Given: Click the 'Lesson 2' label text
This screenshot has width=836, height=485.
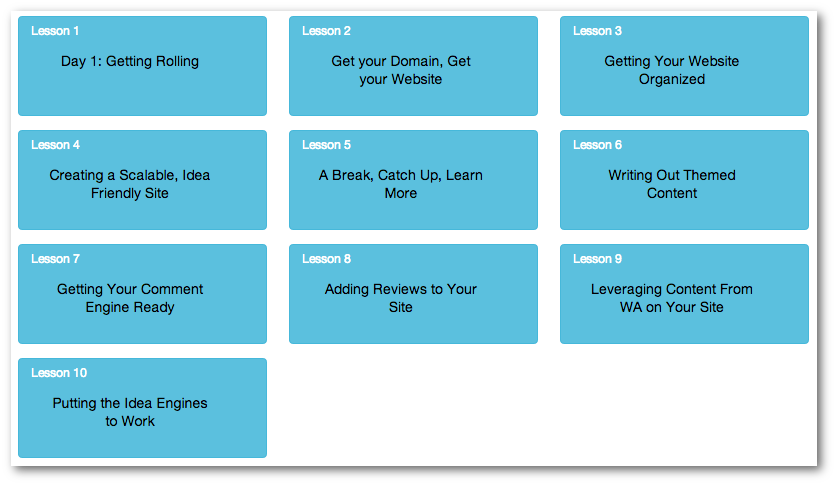Looking at the screenshot, I should pos(326,31).
